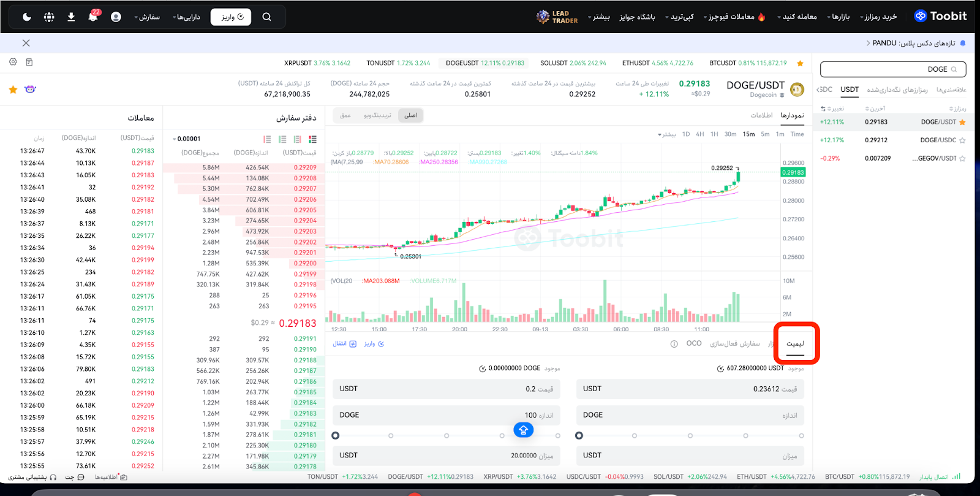Select the OCO order type tab

click(x=694, y=343)
